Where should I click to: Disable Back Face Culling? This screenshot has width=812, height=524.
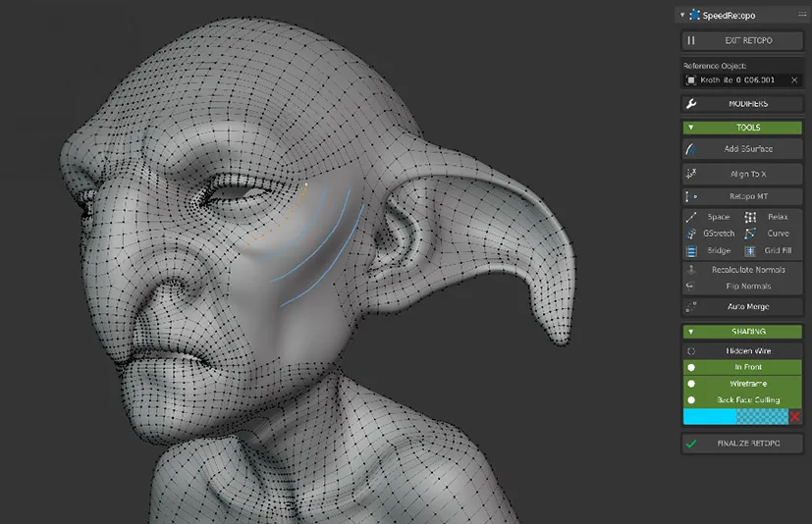pyautogui.click(x=742, y=399)
